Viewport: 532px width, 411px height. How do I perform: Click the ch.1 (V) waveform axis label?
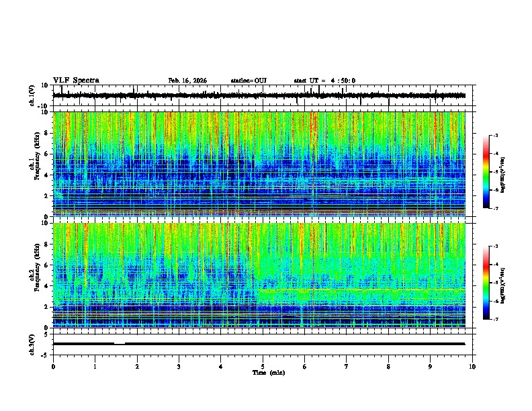[x=32, y=95]
